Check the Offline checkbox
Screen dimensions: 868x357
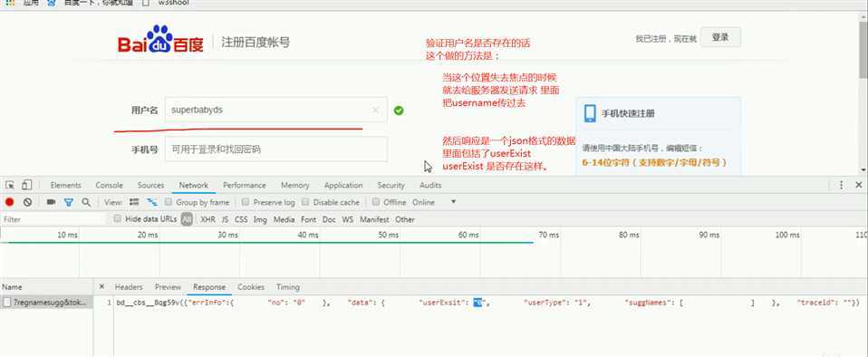click(x=376, y=202)
